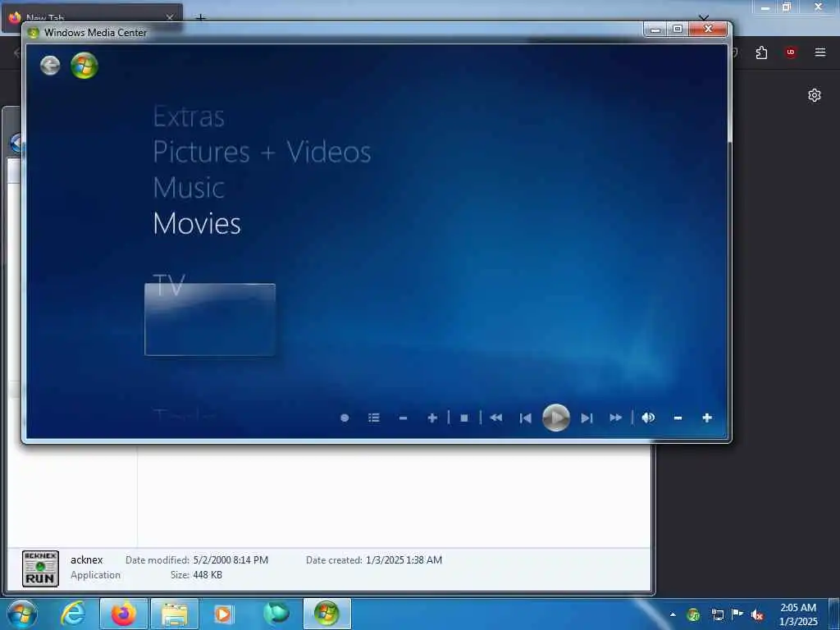The width and height of the screenshot is (840, 630).
Task: Switch to Firefox on the taskbar
Action: pyautogui.click(x=123, y=614)
